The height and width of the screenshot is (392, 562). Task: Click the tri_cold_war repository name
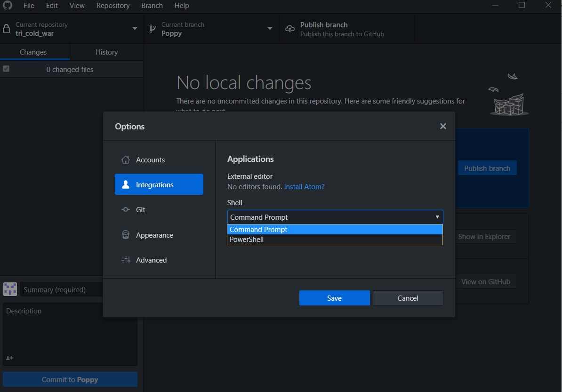tap(34, 33)
